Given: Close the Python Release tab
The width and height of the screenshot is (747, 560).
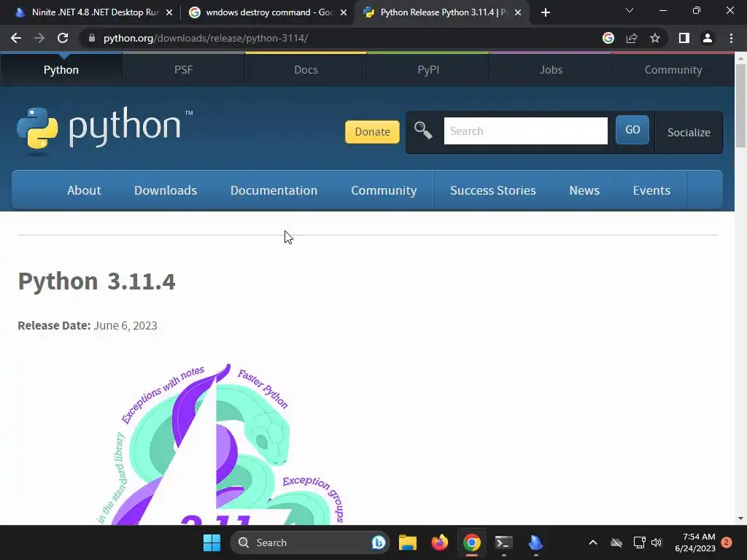Looking at the screenshot, I should (518, 13).
